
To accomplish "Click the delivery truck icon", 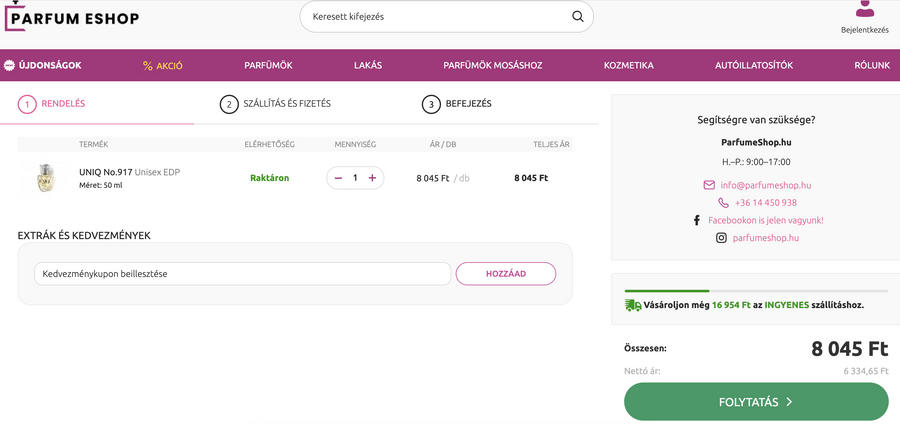I will coord(633,305).
